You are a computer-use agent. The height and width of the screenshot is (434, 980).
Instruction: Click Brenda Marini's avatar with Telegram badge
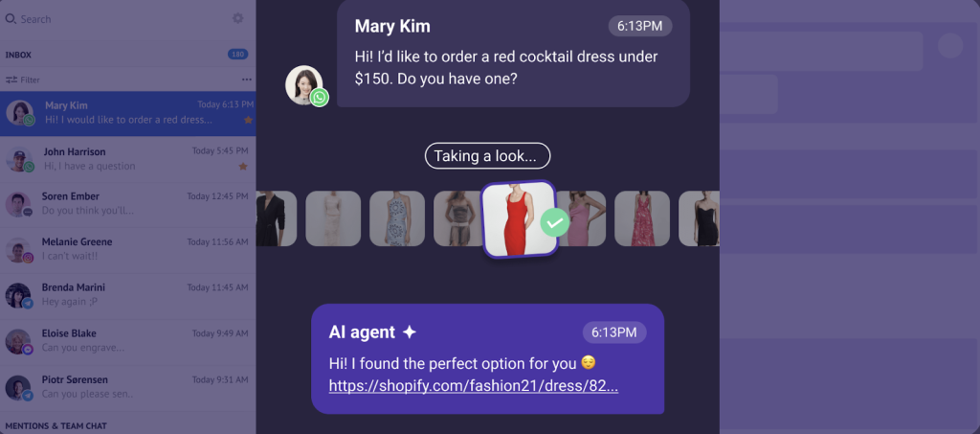[19, 296]
